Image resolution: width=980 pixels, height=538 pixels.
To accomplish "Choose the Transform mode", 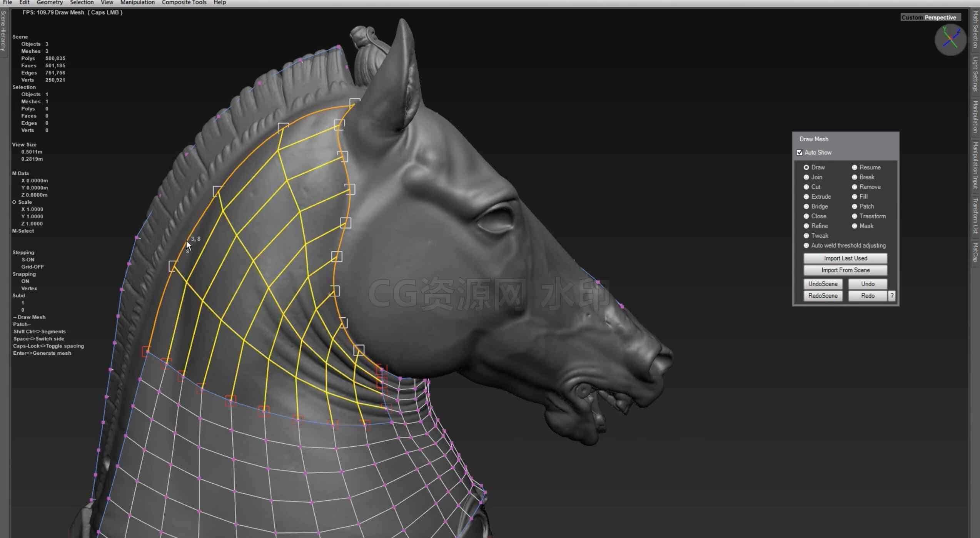I will (x=854, y=216).
